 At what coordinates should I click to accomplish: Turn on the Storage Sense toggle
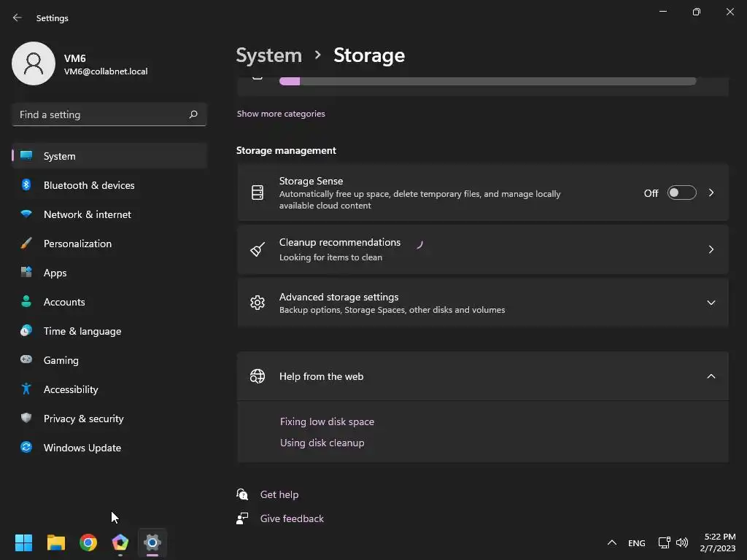click(x=681, y=192)
